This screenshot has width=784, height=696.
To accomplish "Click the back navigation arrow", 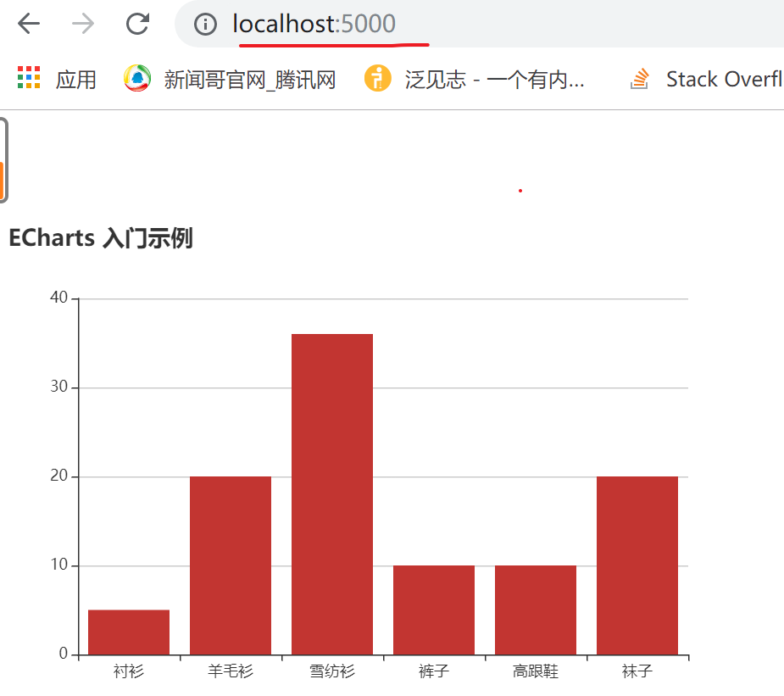I will pos(28,24).
